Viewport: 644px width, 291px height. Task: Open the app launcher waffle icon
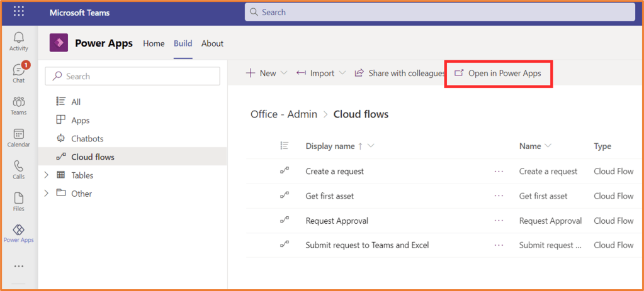click(x=19, y=12)
